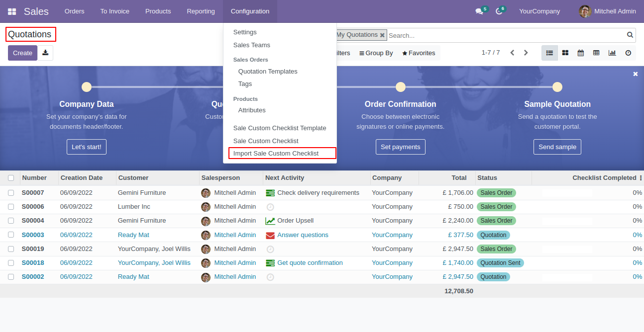
Task: Click Sample Quotation onboarding step dot
Action: [x=557, y=87]
